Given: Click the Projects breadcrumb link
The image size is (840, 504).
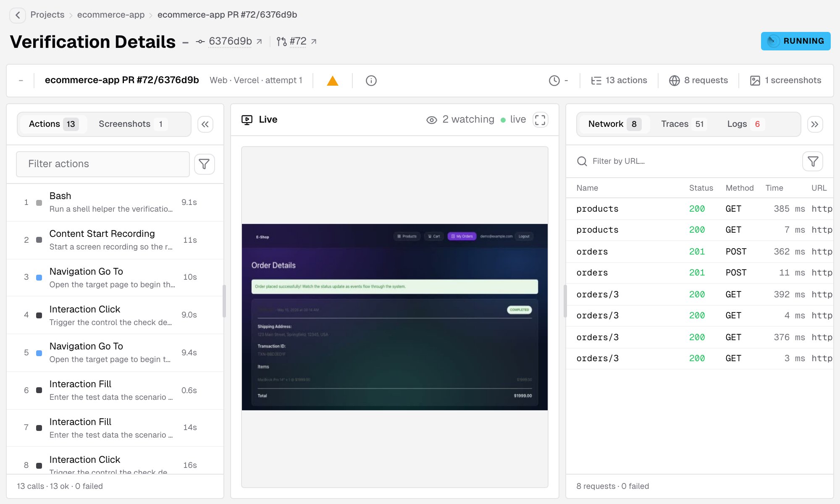Looking at the screenshot, I should pyautogui.click(x=47, y=15).
